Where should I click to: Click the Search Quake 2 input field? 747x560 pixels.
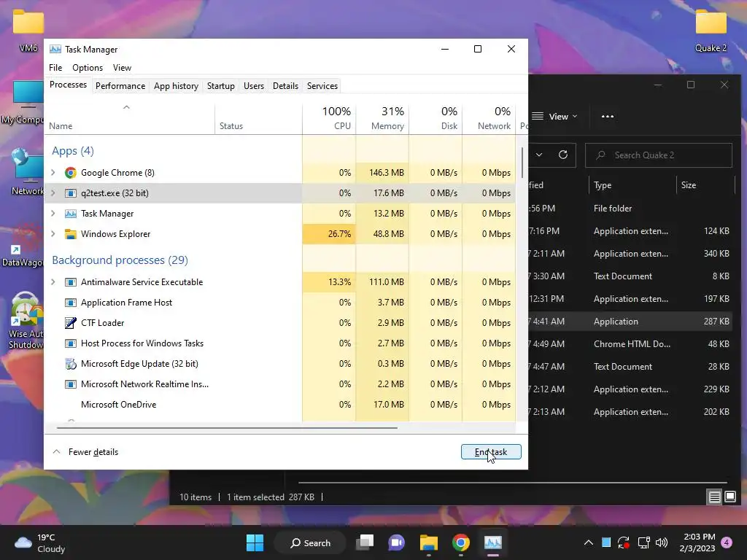(659, 155)
